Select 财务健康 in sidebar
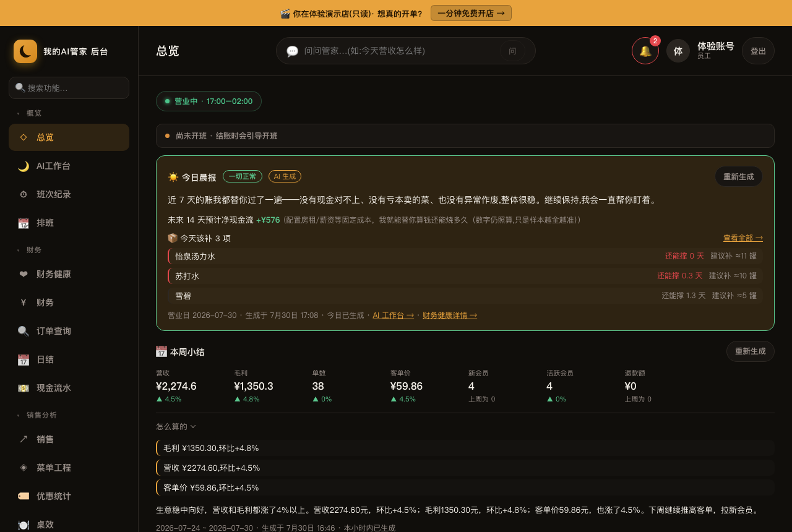The height and width of the screenshot is (532, 792). [x=69, y=274]
